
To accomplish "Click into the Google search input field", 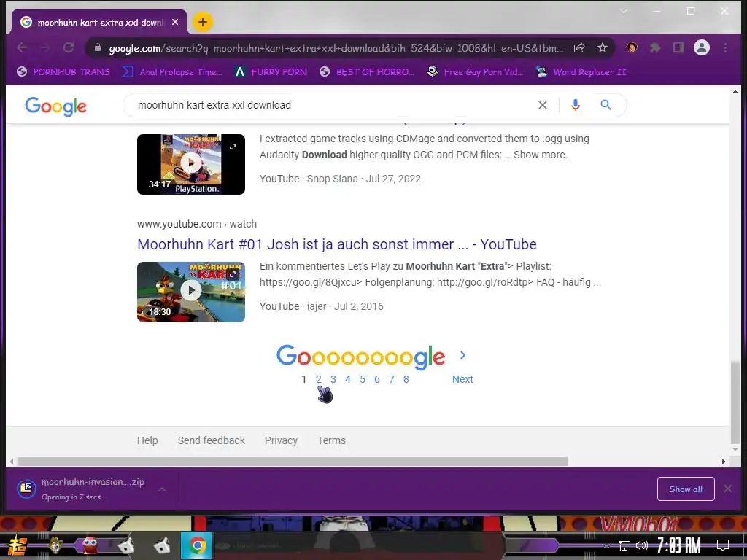I will [333, 105].
